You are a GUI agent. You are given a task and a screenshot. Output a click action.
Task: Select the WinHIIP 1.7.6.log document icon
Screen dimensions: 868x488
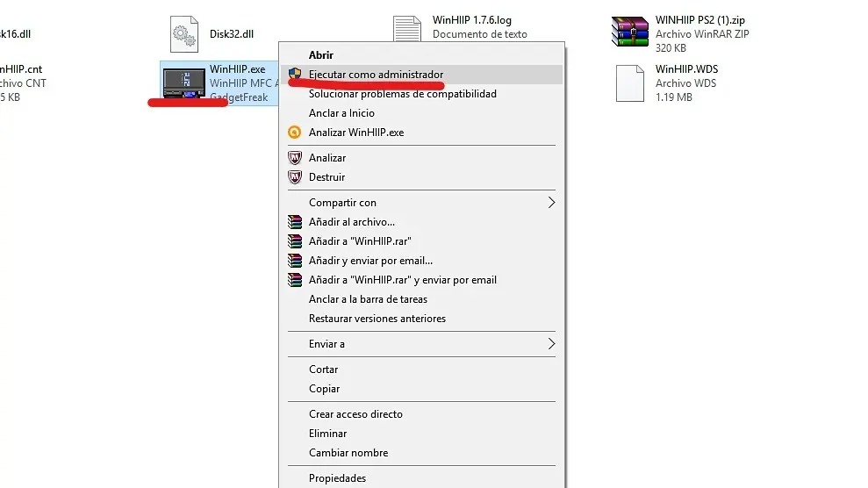(407, 29)
